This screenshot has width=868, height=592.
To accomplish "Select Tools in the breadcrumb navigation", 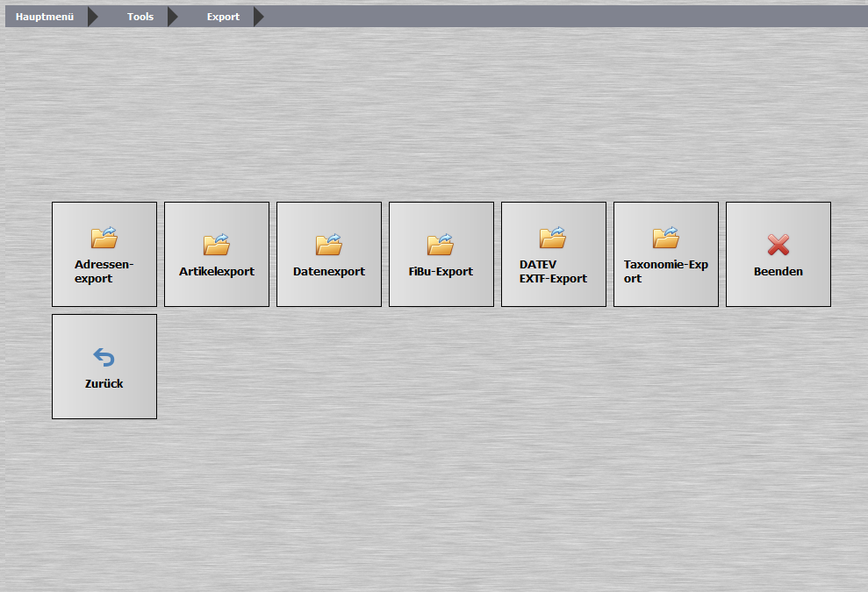I will pos(140,17).
